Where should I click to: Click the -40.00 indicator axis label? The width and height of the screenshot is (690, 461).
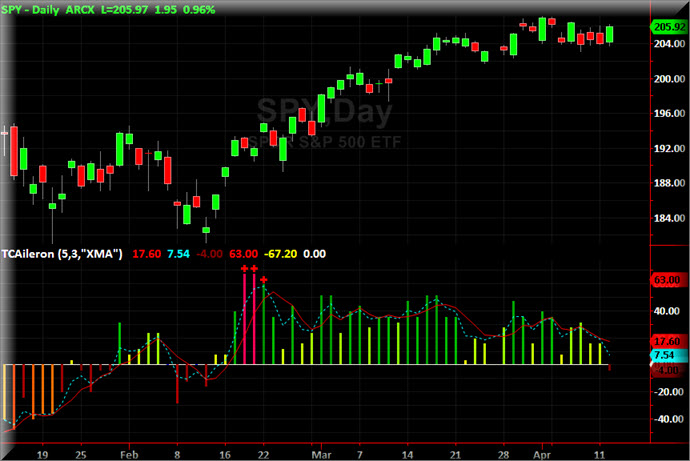coord(667,419)
